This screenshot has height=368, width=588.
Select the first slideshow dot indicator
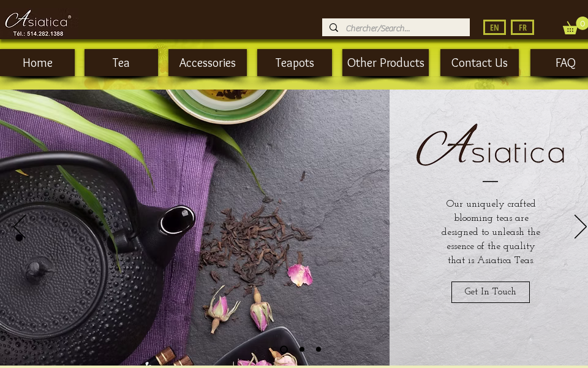tap(284, 349)
